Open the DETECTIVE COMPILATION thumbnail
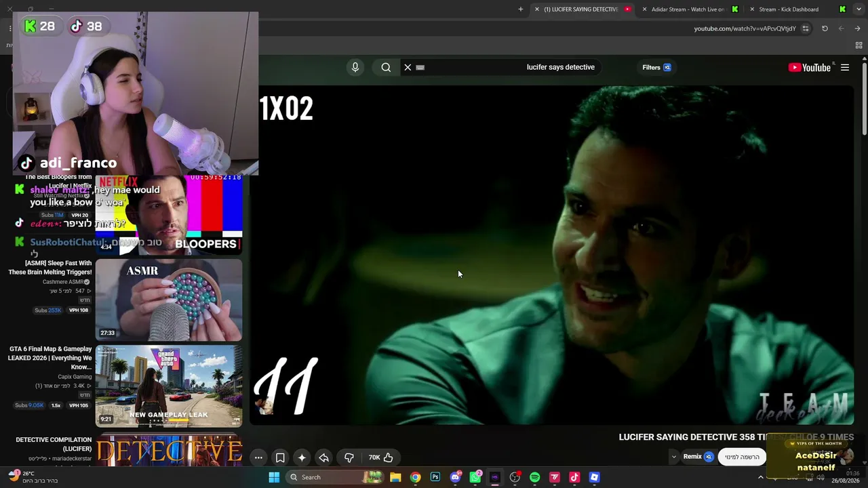 169,449
